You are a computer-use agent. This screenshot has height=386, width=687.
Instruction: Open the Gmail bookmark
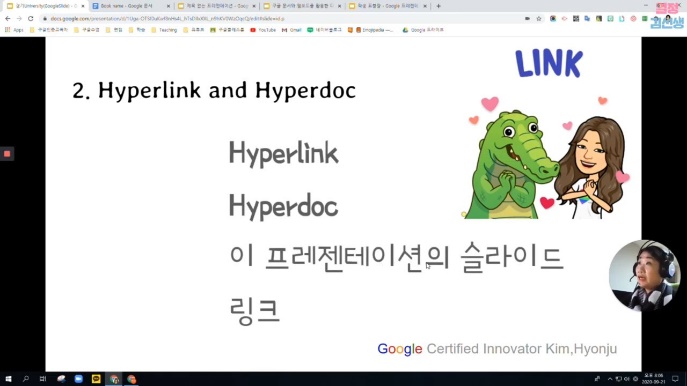(x=292, y=30)
